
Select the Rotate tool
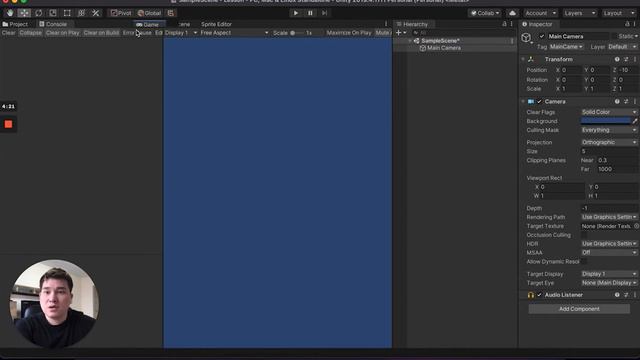pyautogui.click(x=38, y=13)
